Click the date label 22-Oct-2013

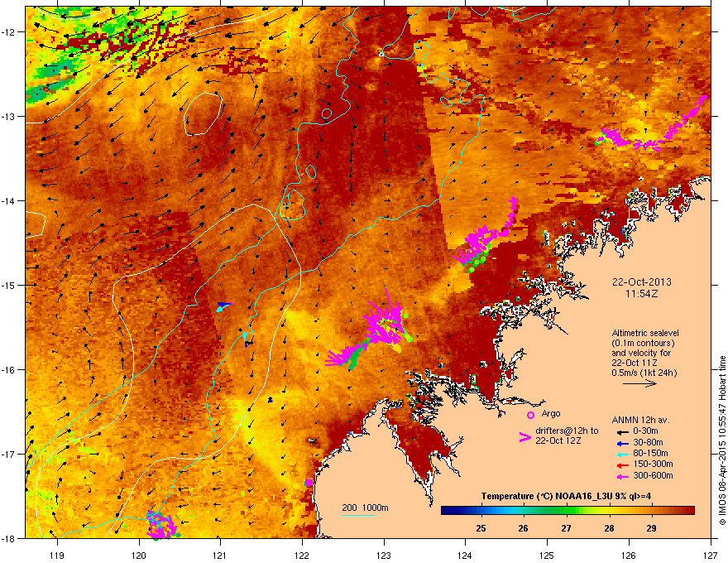[x=642, y=282]
